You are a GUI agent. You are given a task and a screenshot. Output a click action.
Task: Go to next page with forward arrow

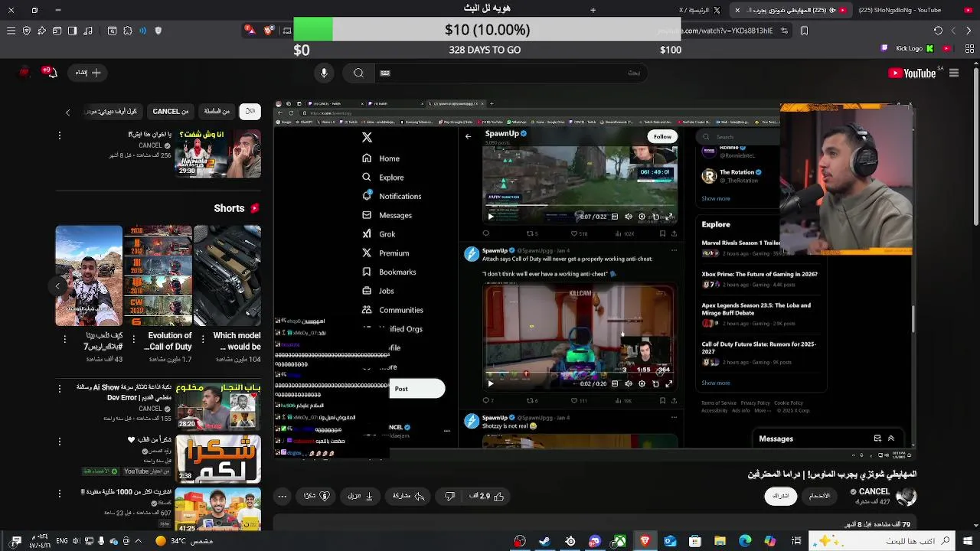pyautogui.click(x=953, y=31)
